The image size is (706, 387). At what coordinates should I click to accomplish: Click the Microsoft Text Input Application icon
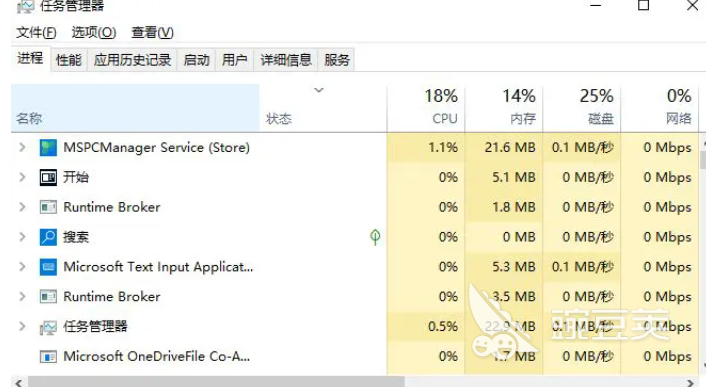coord(48,267)
